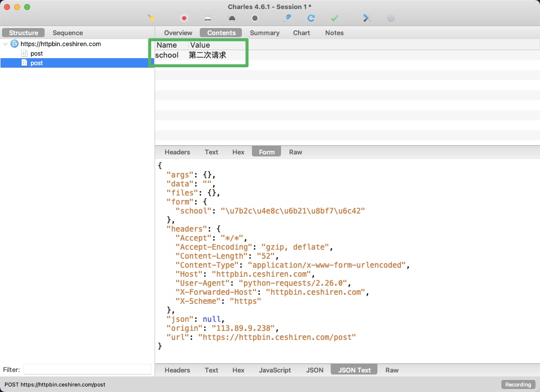The width and height of the screenshot is (540, 392).
Task: Click the Recording status button
Action: coord(518,384)
